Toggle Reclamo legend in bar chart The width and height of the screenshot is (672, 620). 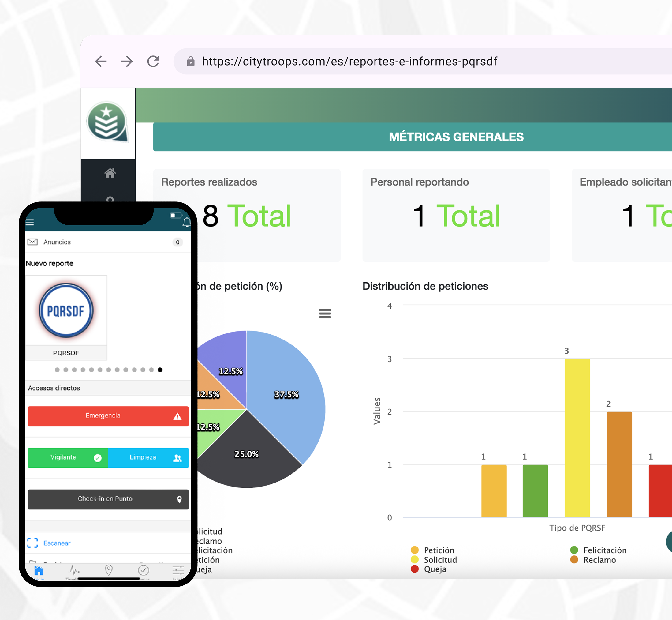pyautogui.click(x=593, y=560)
